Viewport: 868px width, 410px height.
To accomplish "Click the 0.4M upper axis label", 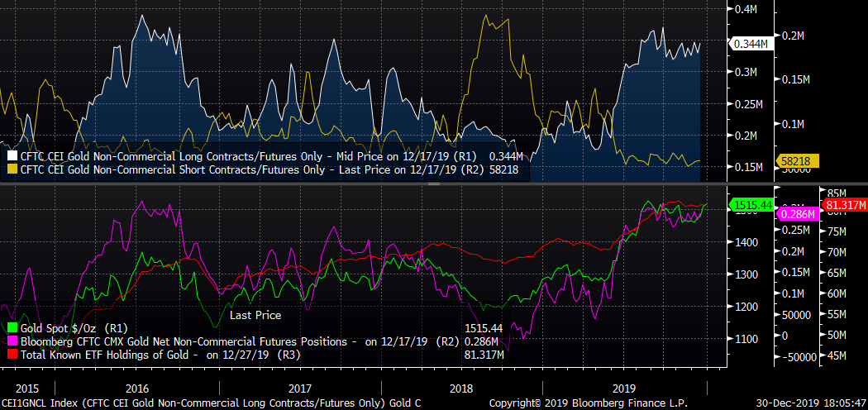I will [x=746, y=9].
